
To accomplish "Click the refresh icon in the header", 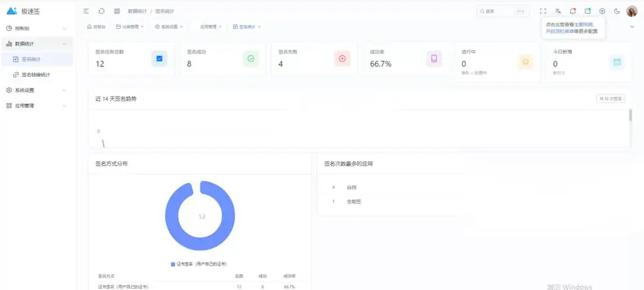I will (102, 11).
